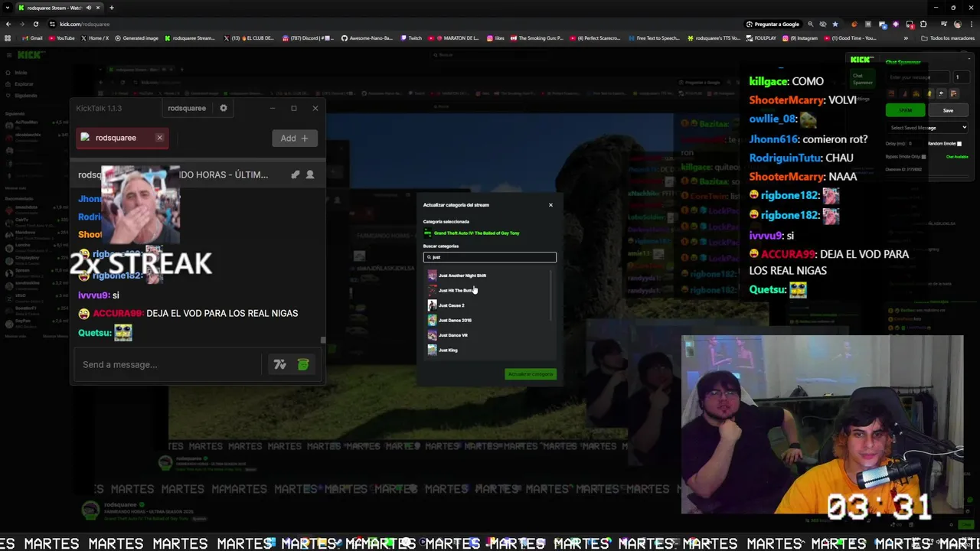Click the green SPAM button
Screen dimensions: 980x551
(x=906, y=110)
